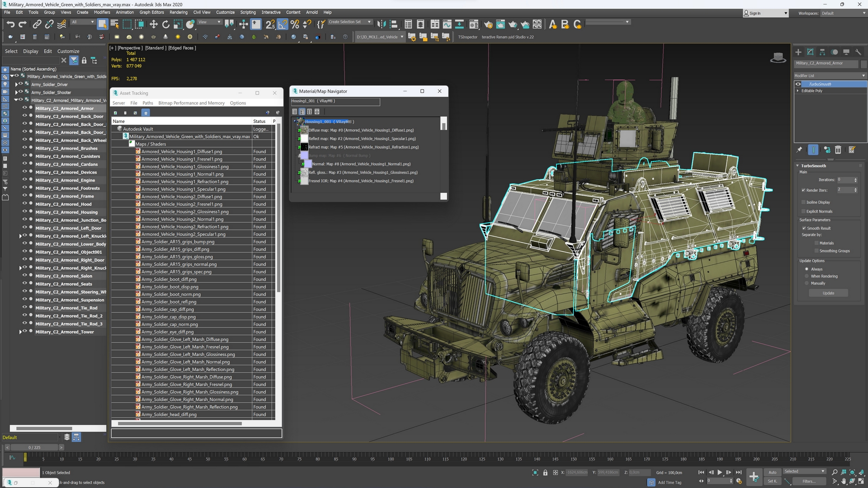Screen dimensions: 868x488
Task: Click the timeline slider 0 / 225
Action: (x=34, y=447)
